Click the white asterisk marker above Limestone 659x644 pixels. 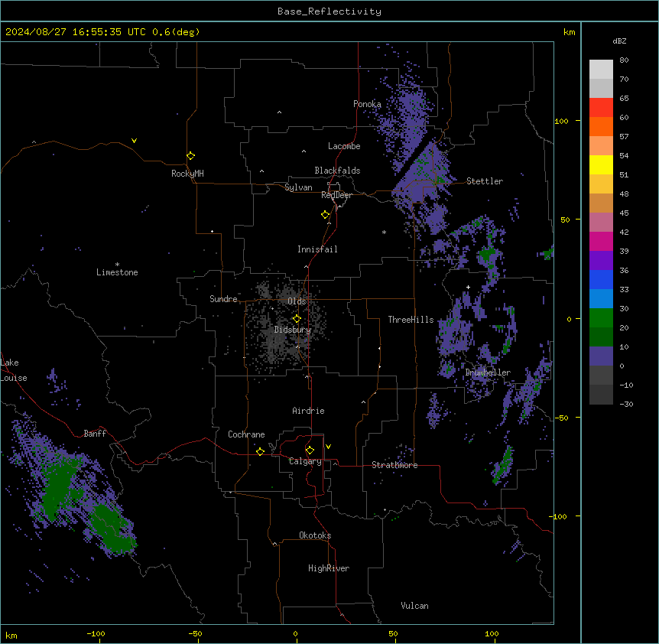117,264
